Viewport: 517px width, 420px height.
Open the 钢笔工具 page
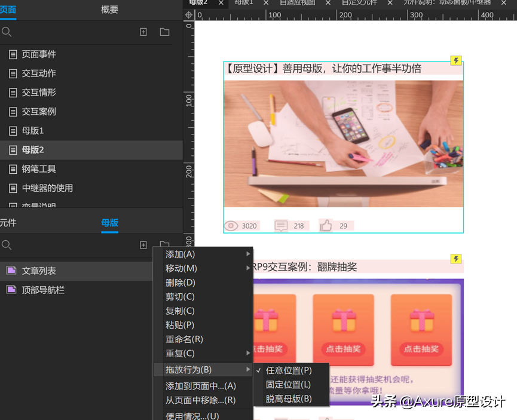pyautogui.click(x=91, y=170)
